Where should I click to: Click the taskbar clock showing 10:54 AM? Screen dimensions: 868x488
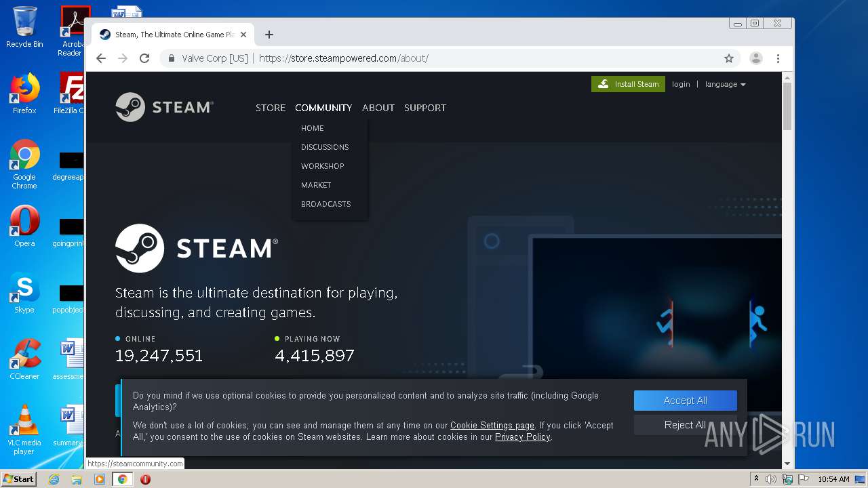(833, 479)
